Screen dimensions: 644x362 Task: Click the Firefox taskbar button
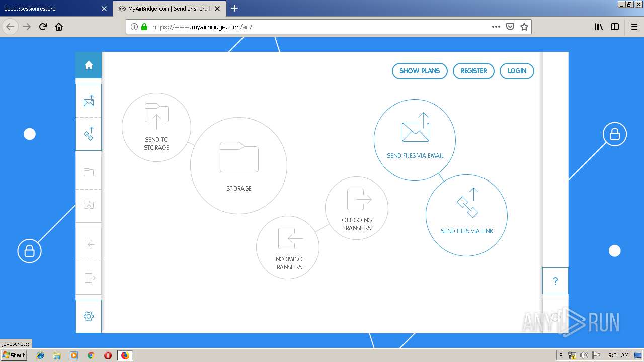click(125, 355)
